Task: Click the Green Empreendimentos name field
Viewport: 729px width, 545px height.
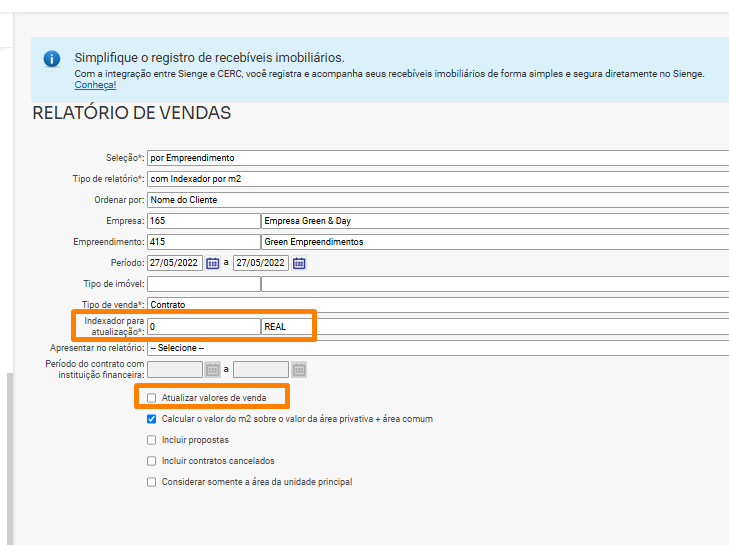Action: (x=495, y=242)
